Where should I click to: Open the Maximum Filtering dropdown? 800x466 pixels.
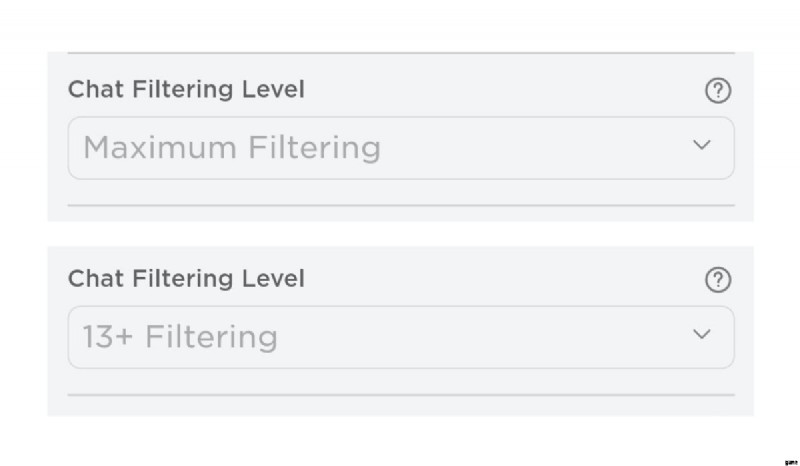[x=400, y=148]
